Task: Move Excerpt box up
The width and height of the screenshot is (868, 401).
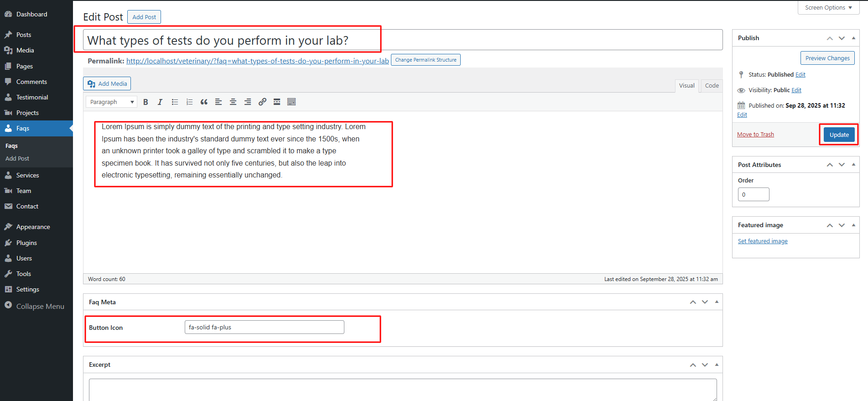Action: click(x=693, y=365)
